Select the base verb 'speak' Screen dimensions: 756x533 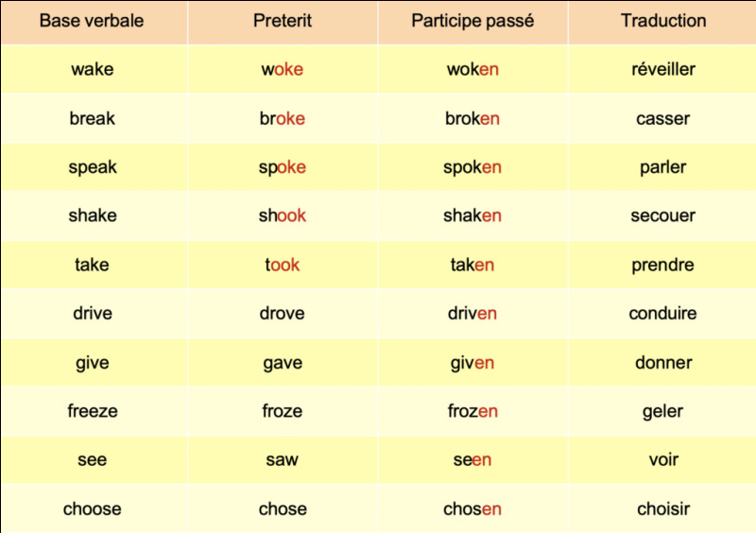(93, 167)
